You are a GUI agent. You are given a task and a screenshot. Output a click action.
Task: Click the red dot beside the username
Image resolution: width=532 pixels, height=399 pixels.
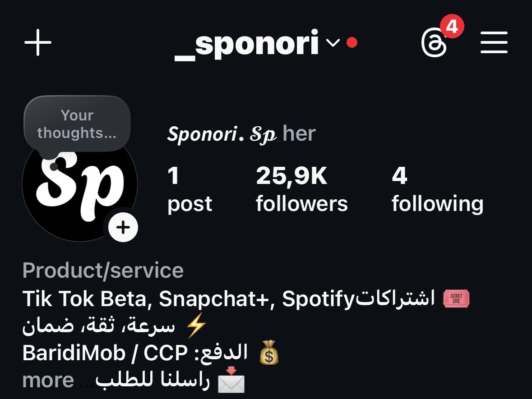352,43
